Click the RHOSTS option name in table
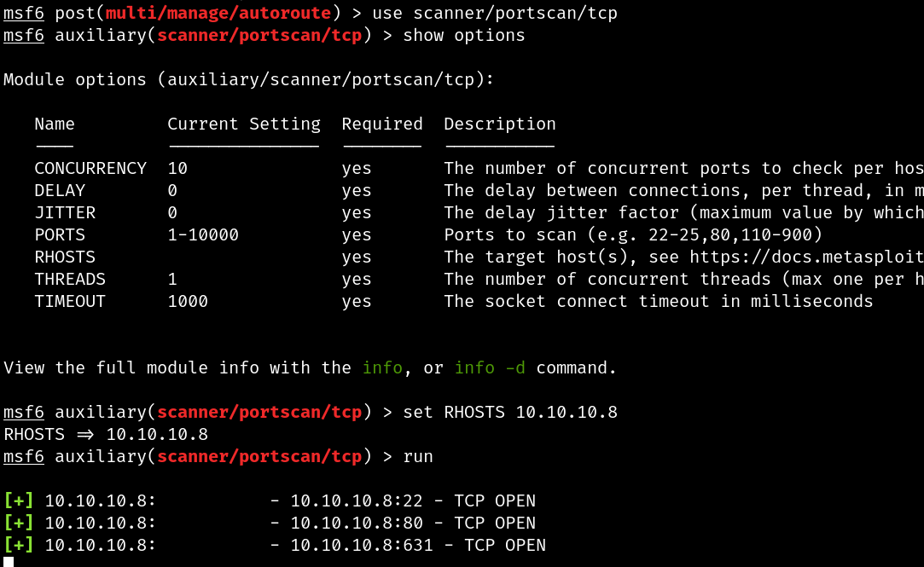Viewport: 924px width, 567px height. click(x=65, y=257)
